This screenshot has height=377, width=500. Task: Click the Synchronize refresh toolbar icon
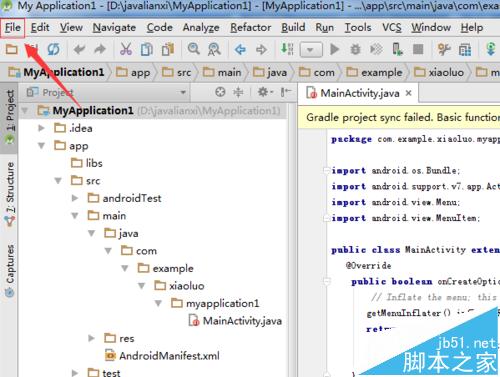(53, 50)
